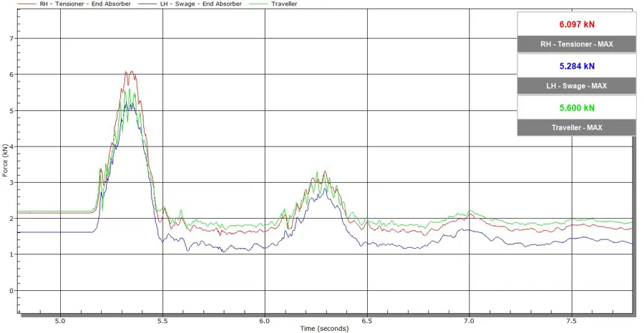Select the RH - Tensioner - MAX header bar

pos(577,44)
